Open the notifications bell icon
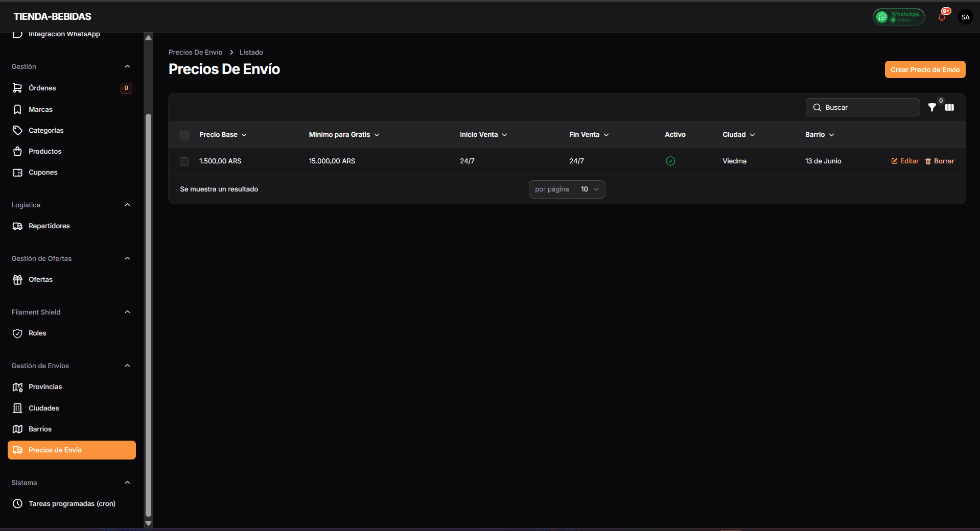This screenshot has height=531, width=980. pos(941,17)
